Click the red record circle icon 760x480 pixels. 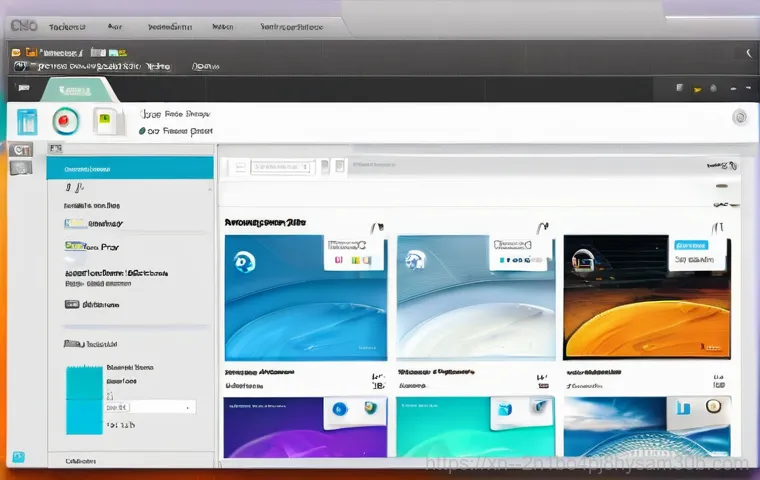click(65, 121)
